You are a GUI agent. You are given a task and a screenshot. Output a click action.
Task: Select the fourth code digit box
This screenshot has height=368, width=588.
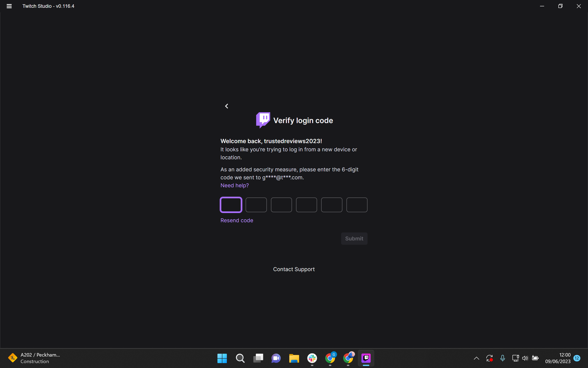point(306,205)
